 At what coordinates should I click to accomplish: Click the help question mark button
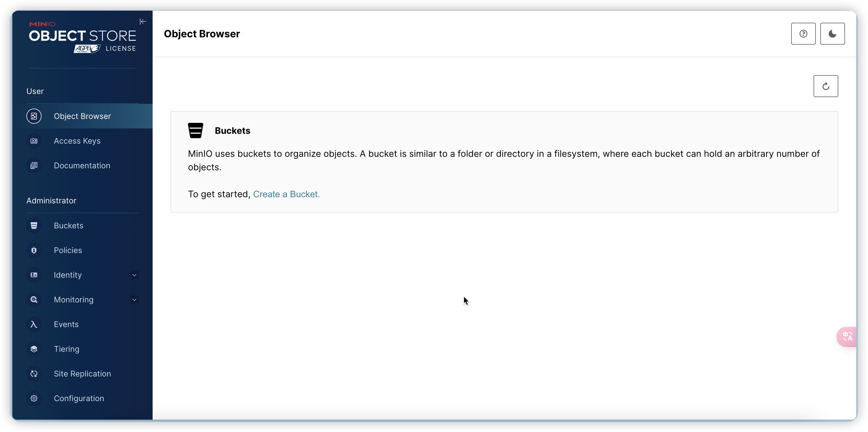coord(803,33)
